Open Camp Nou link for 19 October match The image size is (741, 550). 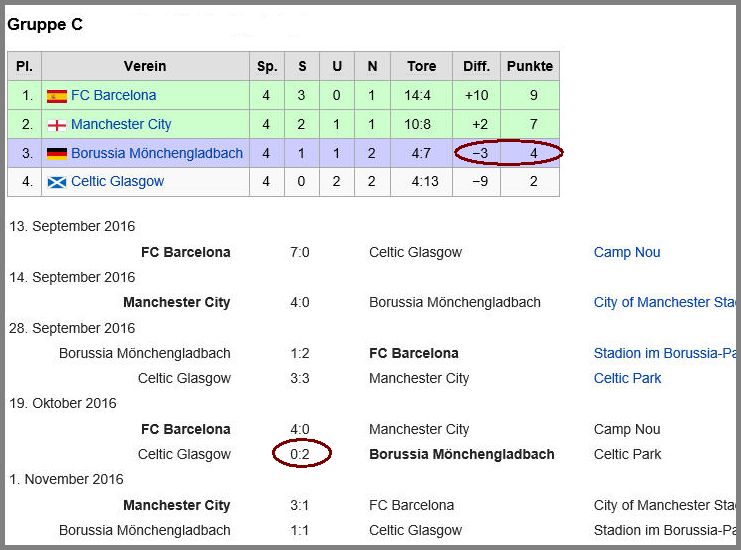[627, 429]
